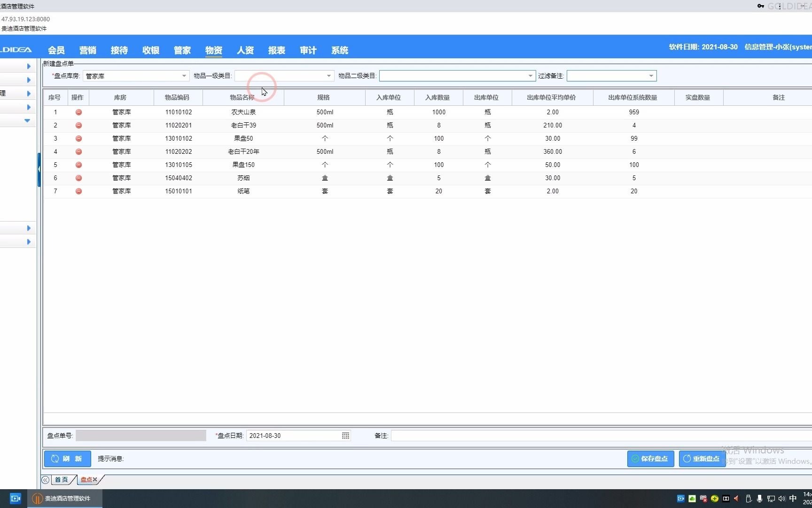This screenshot has width=812, height=508.
Task: Click 物品编码 column header
Action: click(178, 97)
